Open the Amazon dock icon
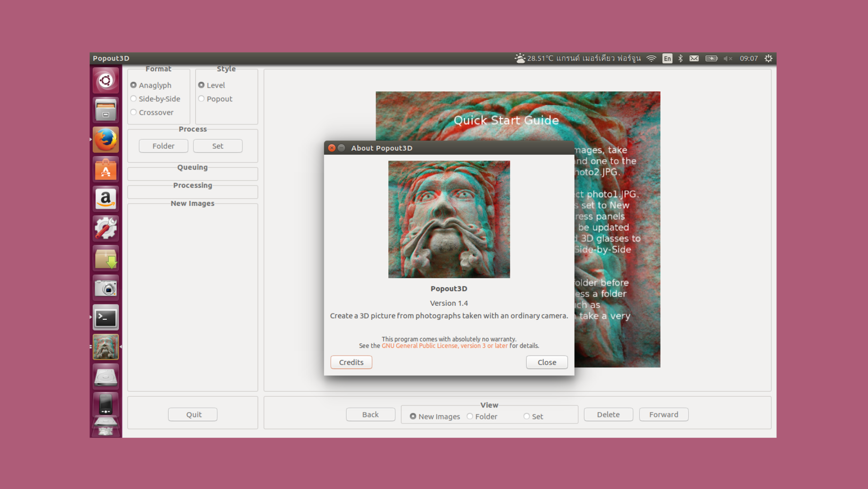The width and height of the screenshot is (868, 489). pos(106,199)
